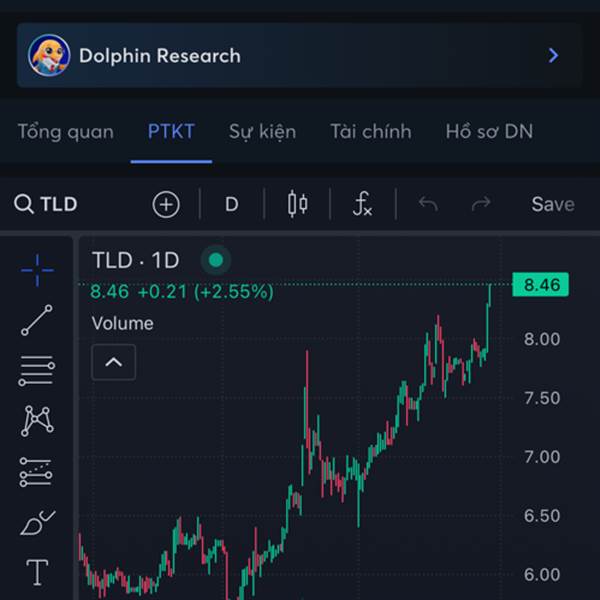Click the green market status dot
Screen dimensions: 600x600
(216, 260)
